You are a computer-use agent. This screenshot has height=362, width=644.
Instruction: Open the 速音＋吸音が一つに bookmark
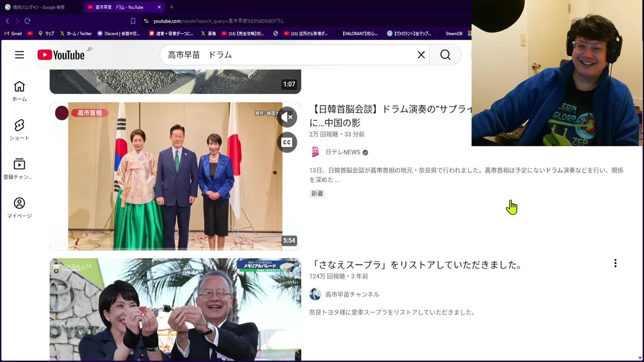171,34
